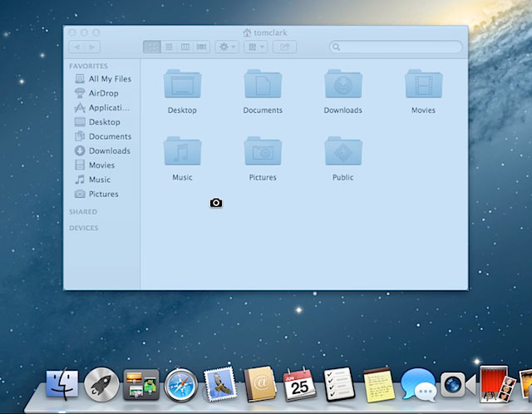Click the Share toolbar button
The height and width of the screenshot is (414, 532).
[284, 47]
